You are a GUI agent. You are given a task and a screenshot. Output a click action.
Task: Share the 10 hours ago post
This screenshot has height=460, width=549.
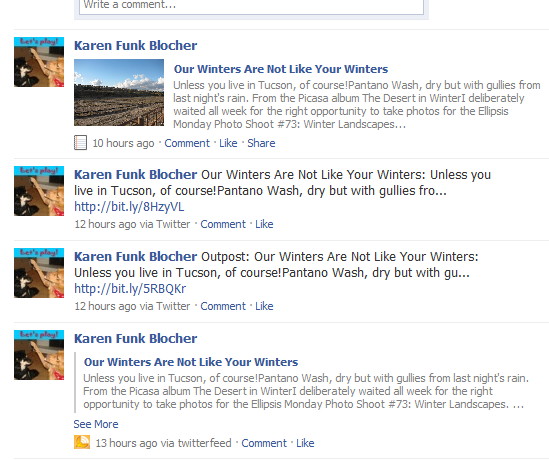click(x=261, y=143)
